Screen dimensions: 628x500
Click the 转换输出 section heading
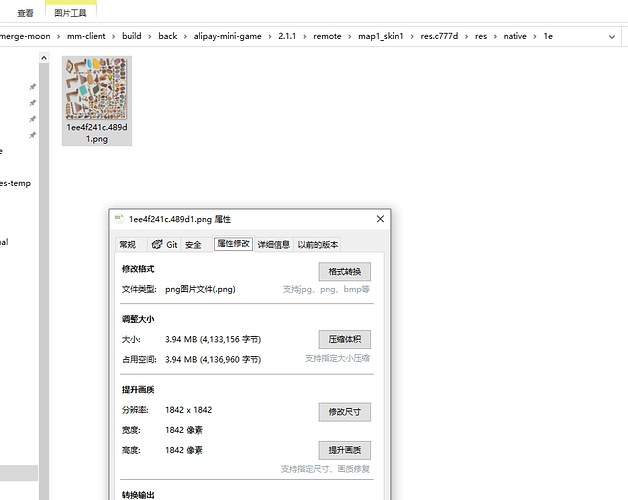click(x=138, y=495)
